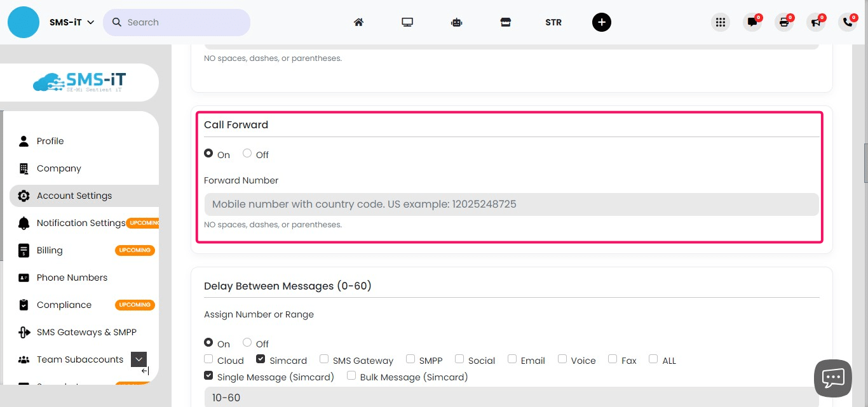Open the campaigns megaphone icon
The height and width of the screenshot is (407, 868).
(x=816, y=22)
